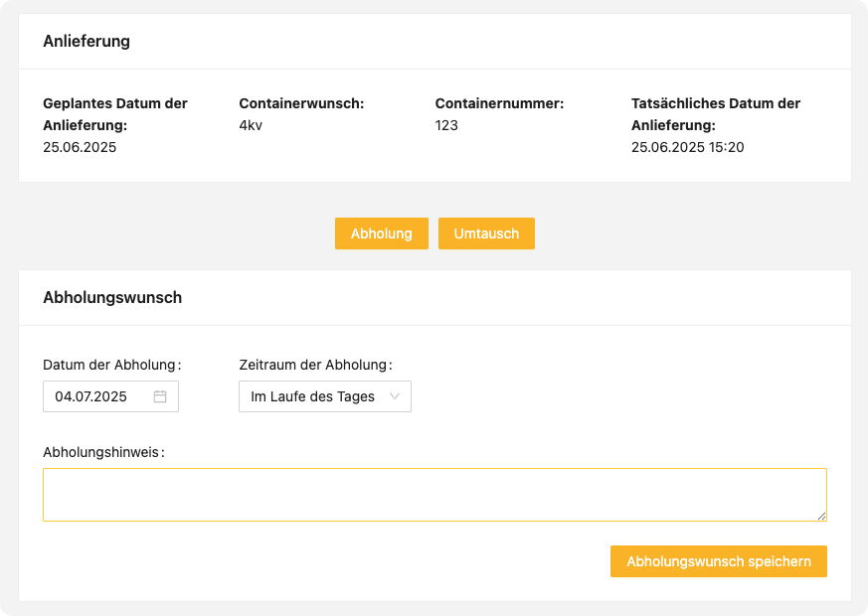Save with Abholungswunsch speichern button

coord(719,561)
